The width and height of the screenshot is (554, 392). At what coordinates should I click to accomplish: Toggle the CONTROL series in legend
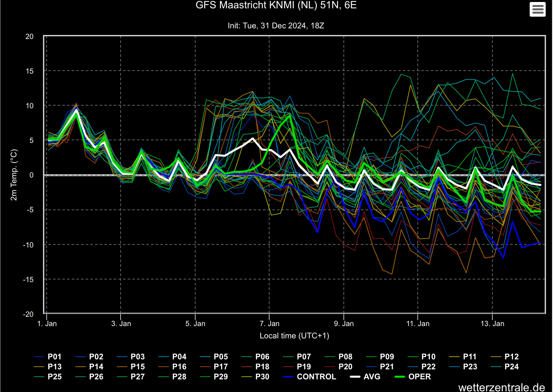point(309,377)
